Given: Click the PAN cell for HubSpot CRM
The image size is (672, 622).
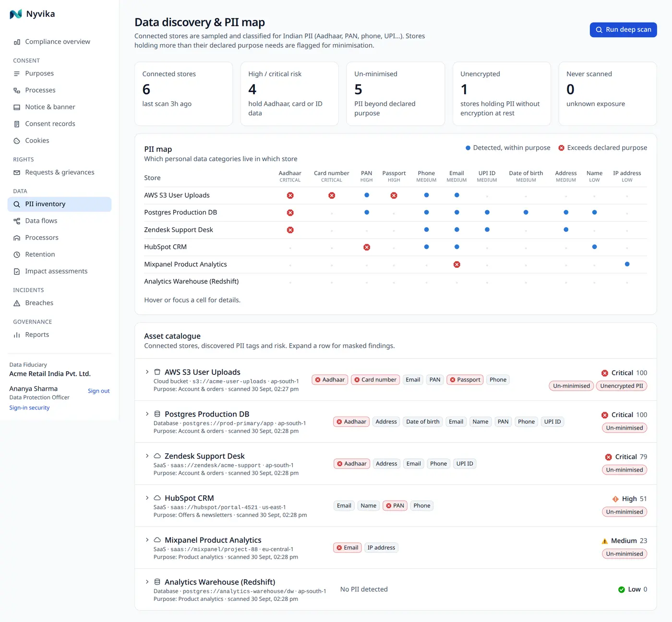Looking at the screenshot, I should [367, 247].
